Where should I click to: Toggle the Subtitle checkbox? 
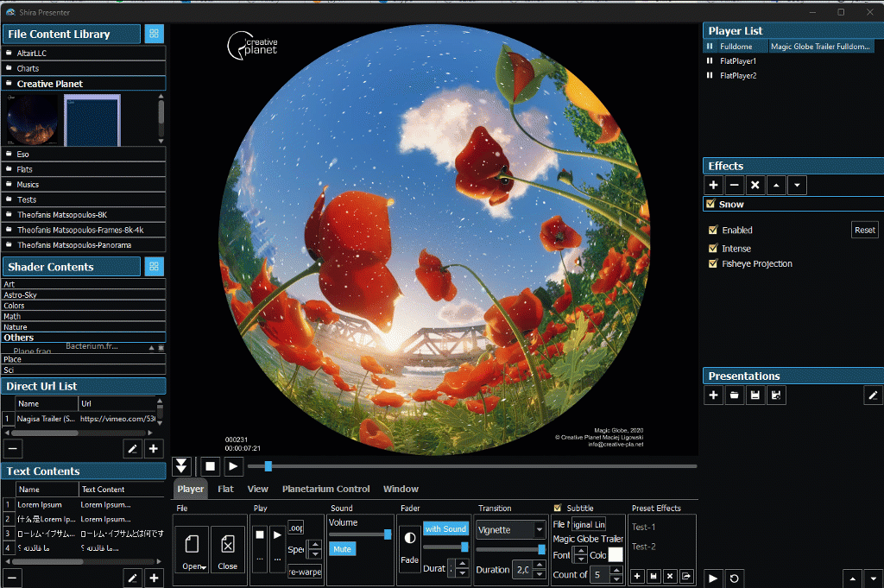tap(558, 508)
